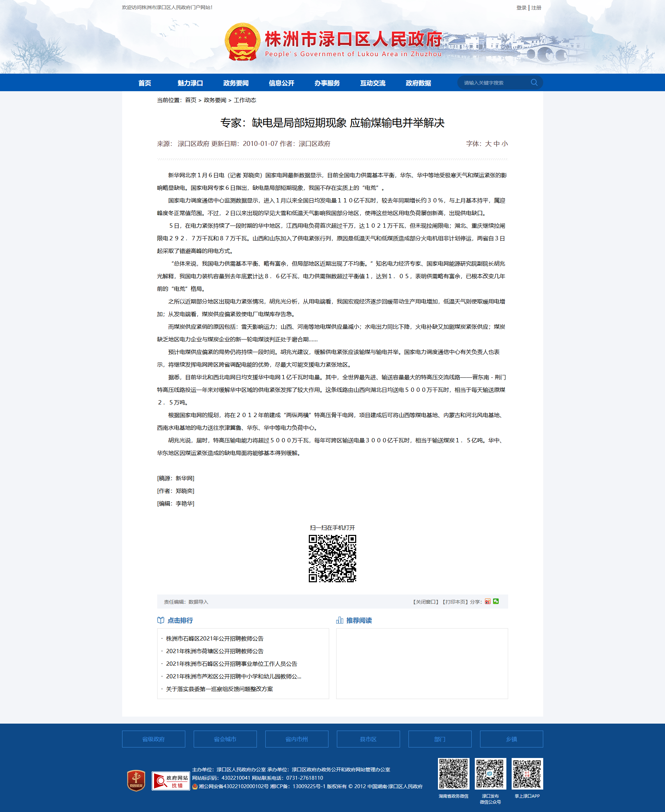The image size is (665, 812).
Task: Expand the 省级政府 links dropdown
Action: [x=153, y=739]
